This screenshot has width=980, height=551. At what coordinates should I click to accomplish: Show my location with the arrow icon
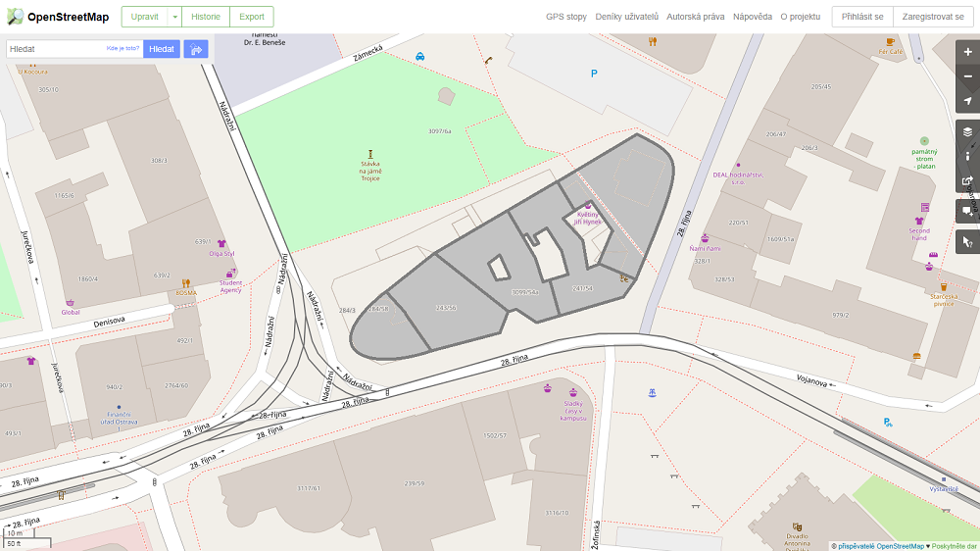(x=967, y=101)
